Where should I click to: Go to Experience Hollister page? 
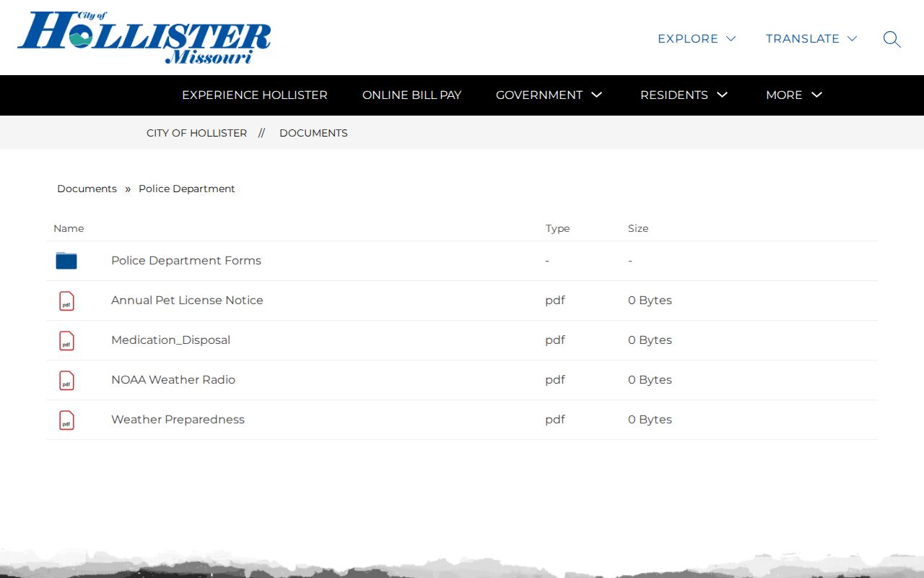[x=255, y=95]
